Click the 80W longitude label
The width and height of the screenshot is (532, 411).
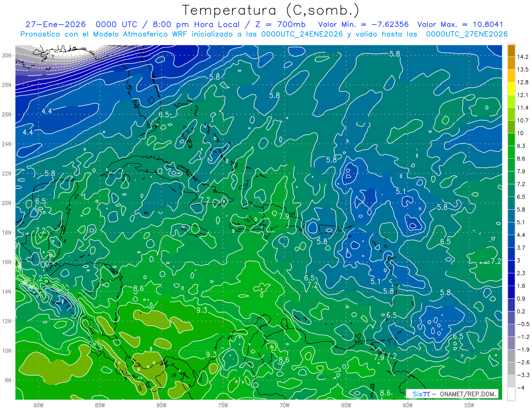(161, 405)
